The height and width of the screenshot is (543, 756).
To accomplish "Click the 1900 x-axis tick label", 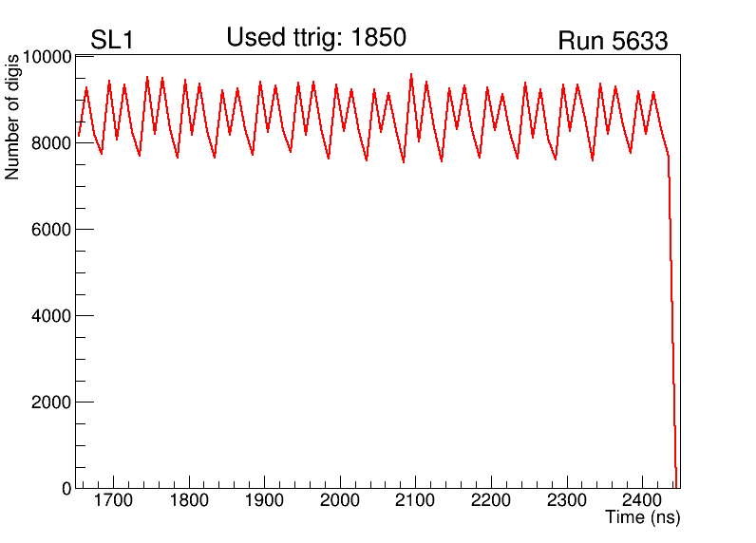I will [264, 501].
